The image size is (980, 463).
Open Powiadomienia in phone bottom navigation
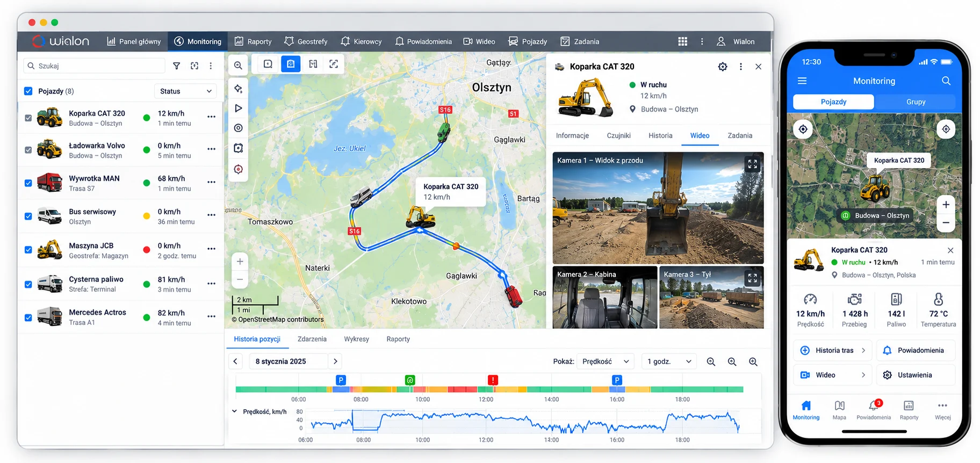[874, 410]
